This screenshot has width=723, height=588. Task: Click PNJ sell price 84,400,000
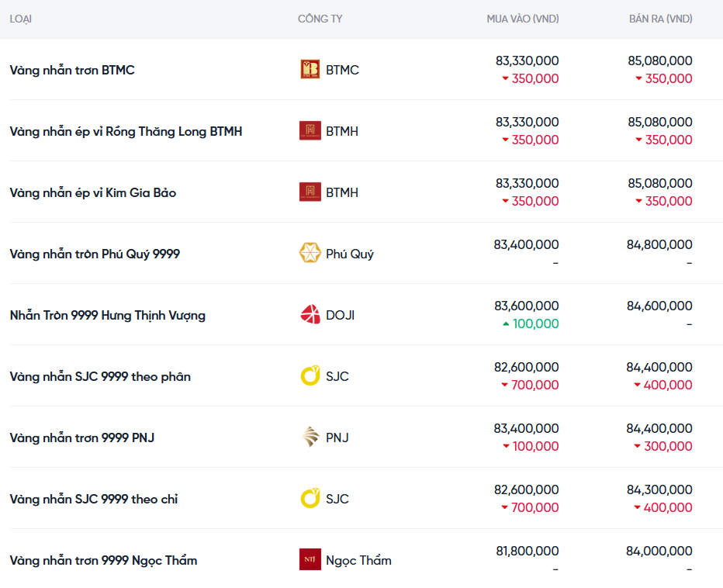tap(659, 428)
